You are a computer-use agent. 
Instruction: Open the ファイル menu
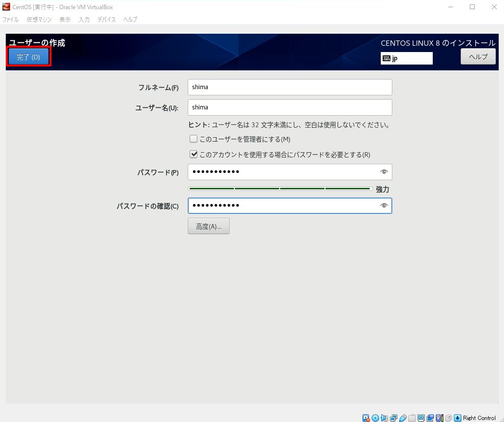10,19
